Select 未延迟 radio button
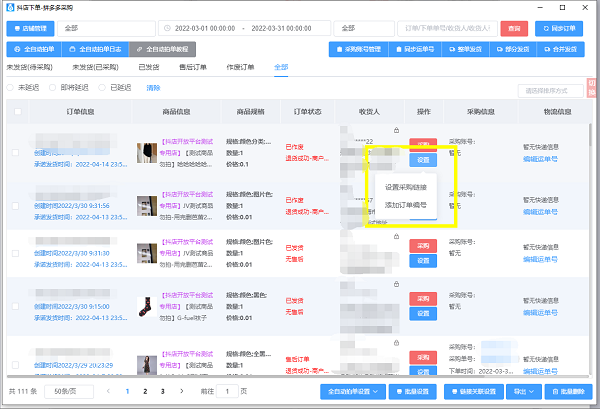Image resolution: width=600 pixels, height=409 pixels. [10, 88]
